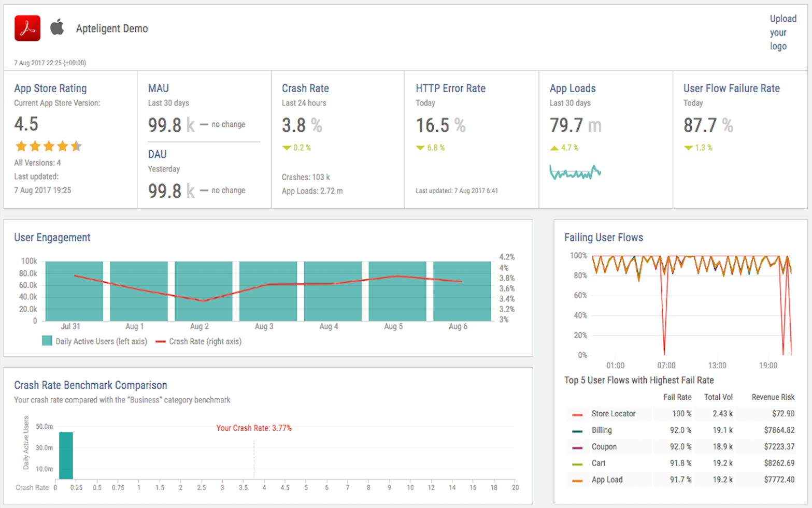812x508 pixels.
Task: Click the Crash Rate down-trend arrow
Action: (x=287, y=148)
